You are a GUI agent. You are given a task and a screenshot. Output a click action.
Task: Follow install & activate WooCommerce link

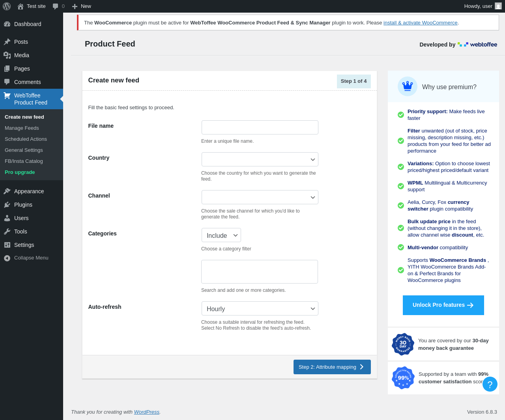coord(421,23)
